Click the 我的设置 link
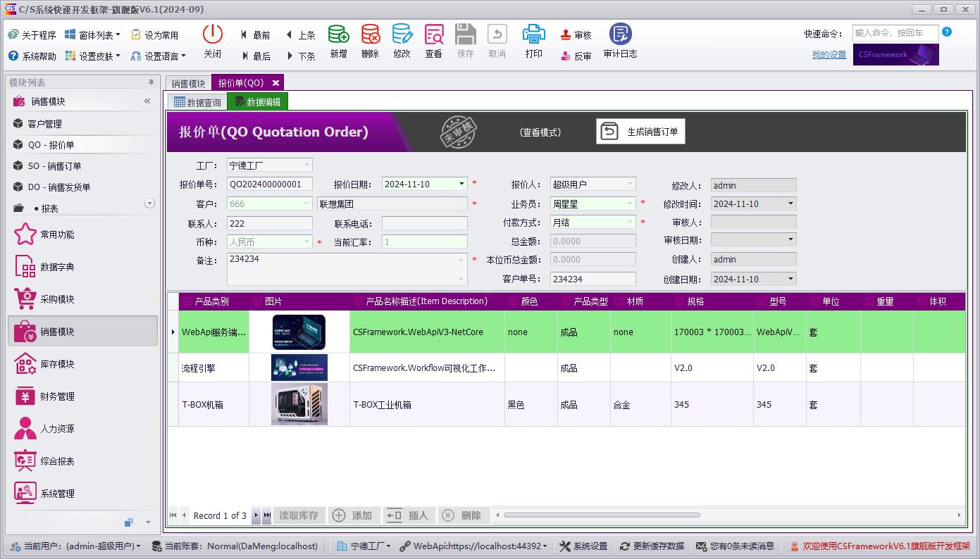Viewport: 980px width, 559px height. (x=829, y=55)
